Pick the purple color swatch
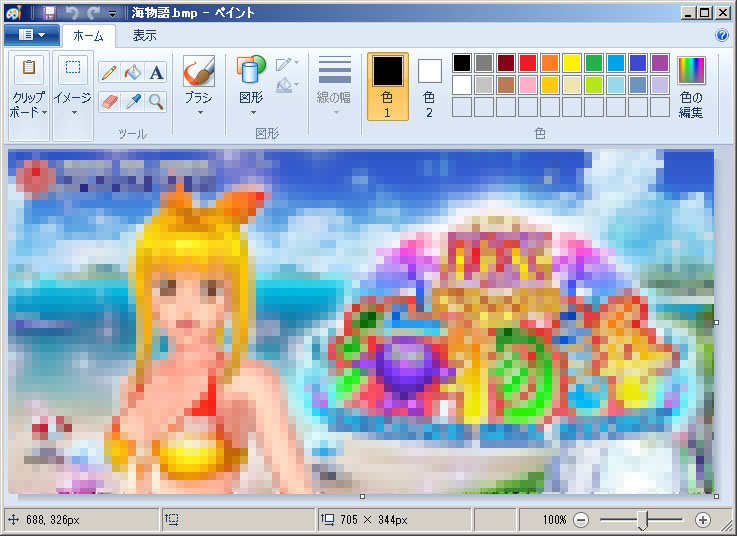This screenshot has height=536, width=737. (660, 63)
